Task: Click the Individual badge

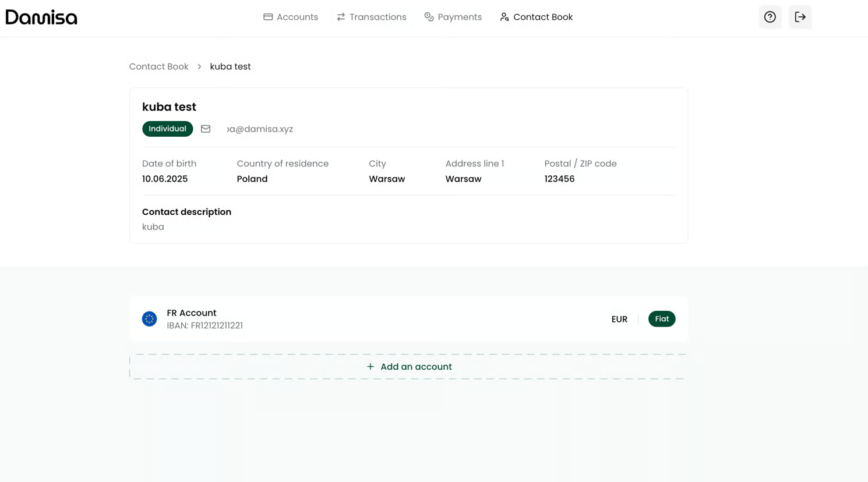Action: point(167,129)
